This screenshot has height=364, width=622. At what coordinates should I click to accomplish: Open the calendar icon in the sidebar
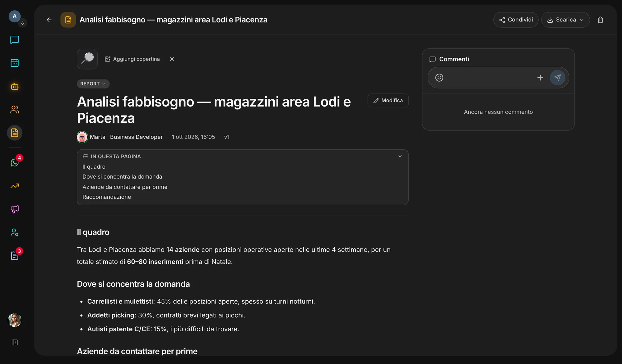click(x=15, y=63)
